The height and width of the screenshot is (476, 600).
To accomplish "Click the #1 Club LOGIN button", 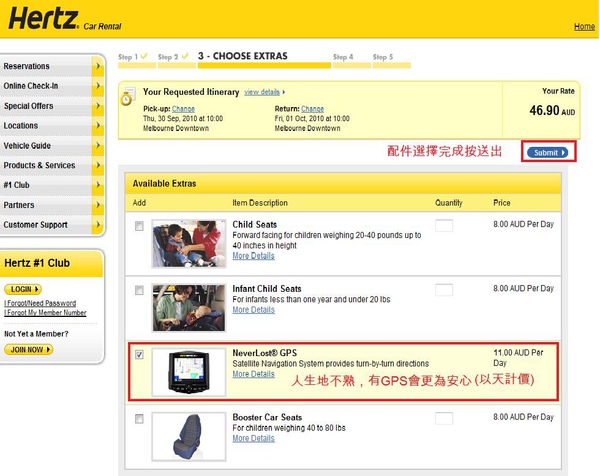I will pyautogui.click(x=23, y=289).
